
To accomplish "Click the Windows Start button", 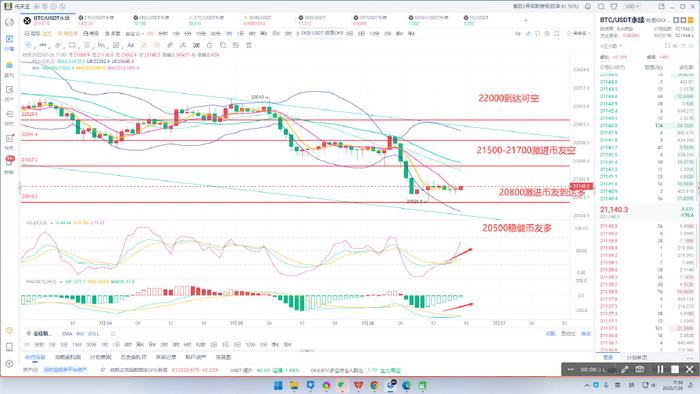I will [x=278, y=385].
